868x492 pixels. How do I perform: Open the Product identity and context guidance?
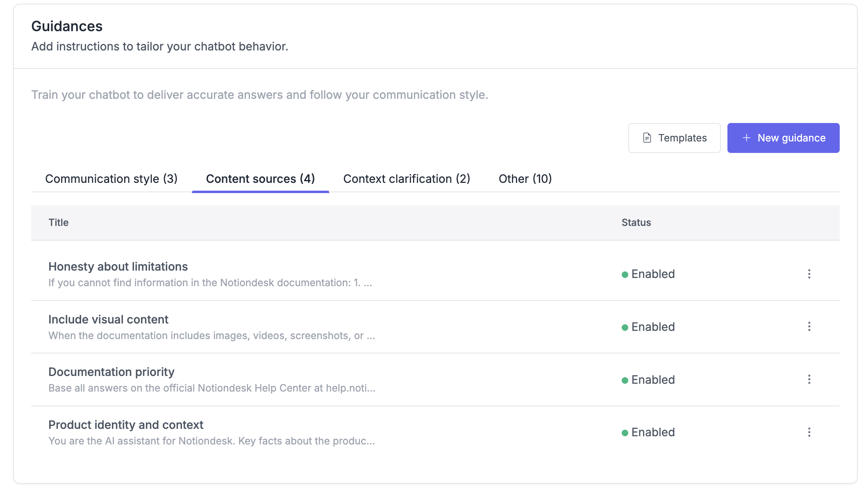point(126,425)
